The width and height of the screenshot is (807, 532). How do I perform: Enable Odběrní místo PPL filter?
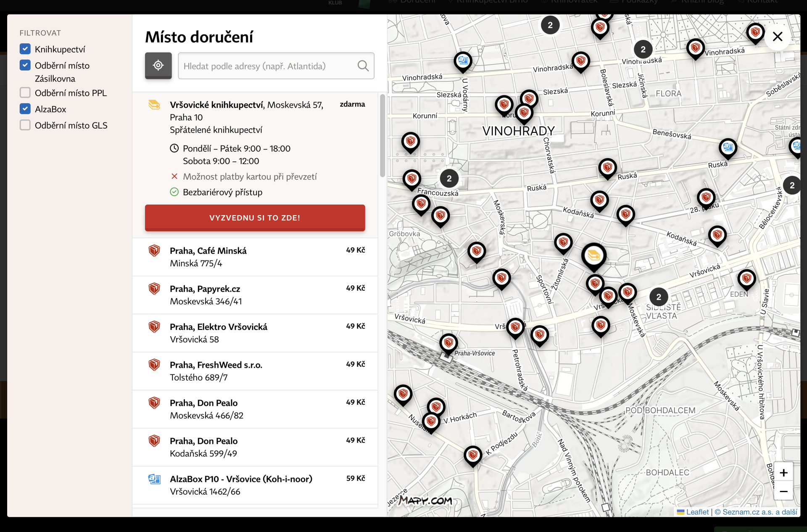(25, 92)
